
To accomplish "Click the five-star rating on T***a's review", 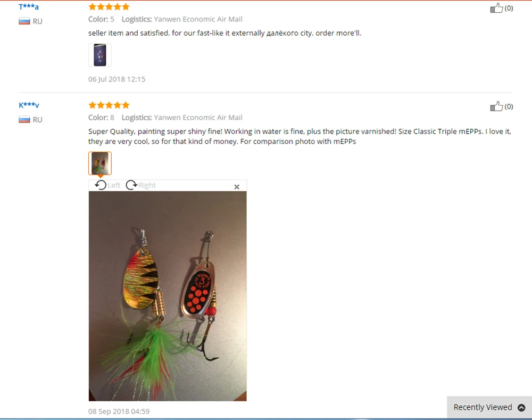I will (x=109, y=7).
